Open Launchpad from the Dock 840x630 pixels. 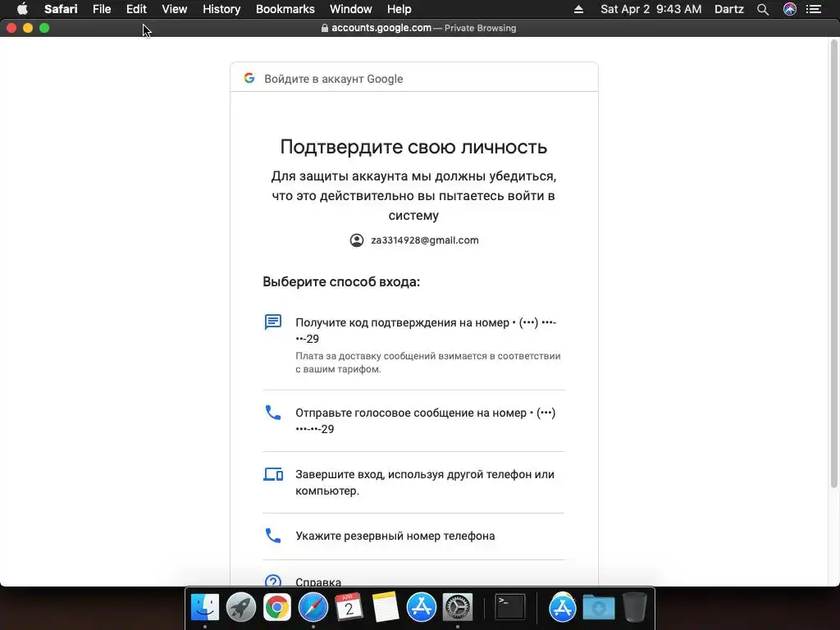[x=241, y=608]
